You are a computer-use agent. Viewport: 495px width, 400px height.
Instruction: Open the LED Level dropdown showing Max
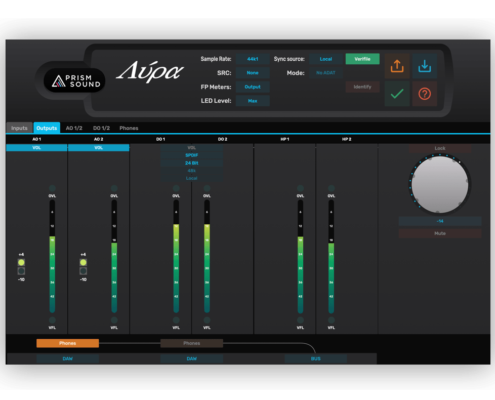(253, 101)
